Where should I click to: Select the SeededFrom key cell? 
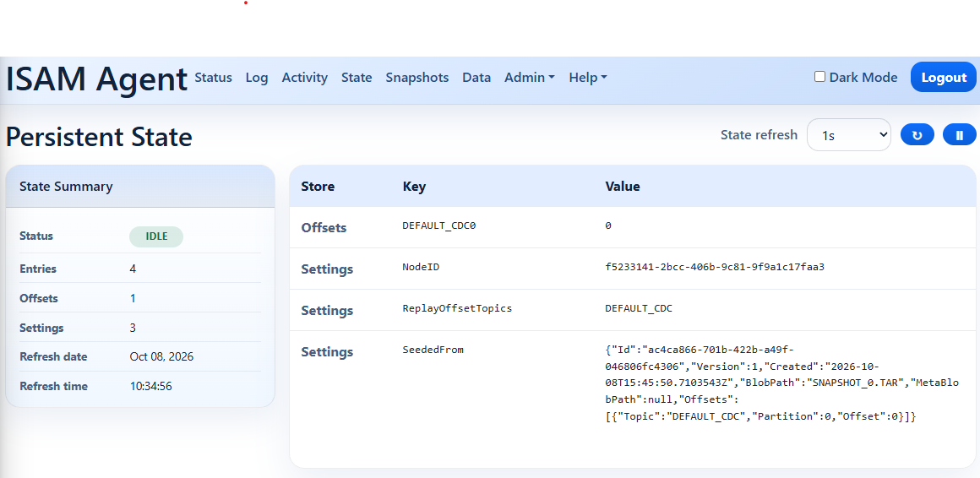[x=433, y=350]
